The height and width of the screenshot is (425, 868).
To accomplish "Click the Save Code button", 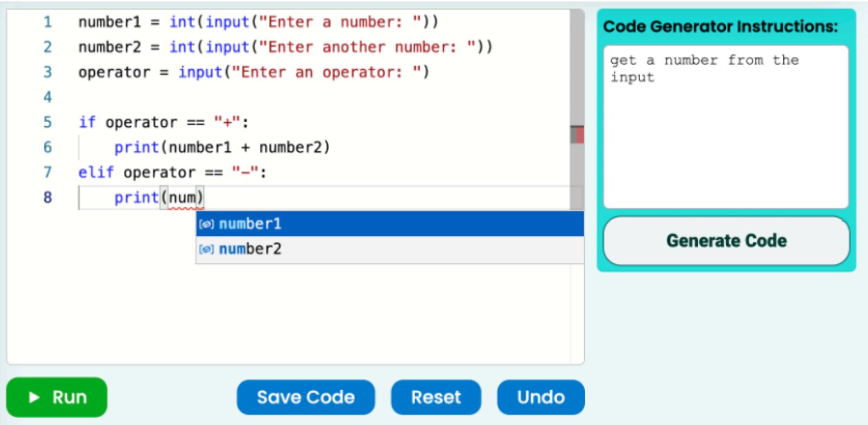I will (306, 397).
